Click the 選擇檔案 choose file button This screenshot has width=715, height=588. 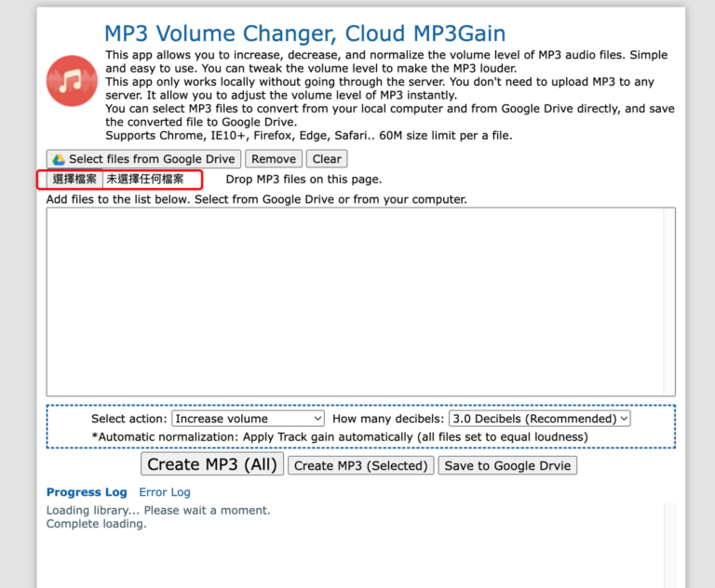click(x=74, y=180)
